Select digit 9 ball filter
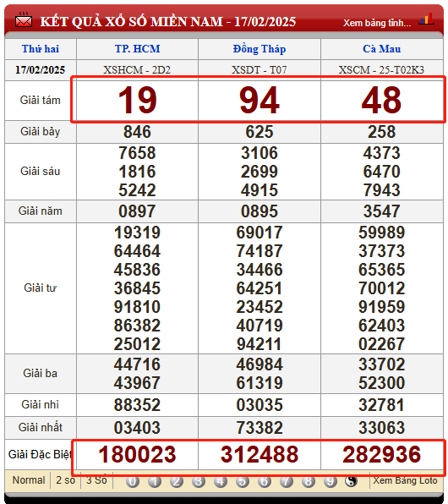Image resolution: width=448 pixels, height=504 pixels. click(x=330, y=481)
